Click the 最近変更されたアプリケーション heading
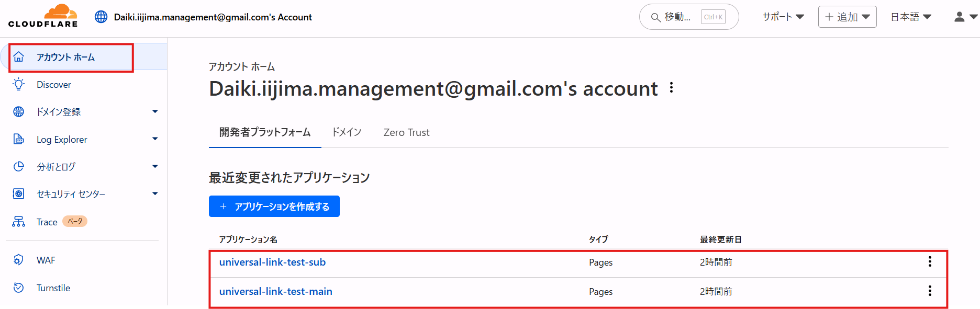The height and width of the screenshot is (309, 980). (289, 178)
